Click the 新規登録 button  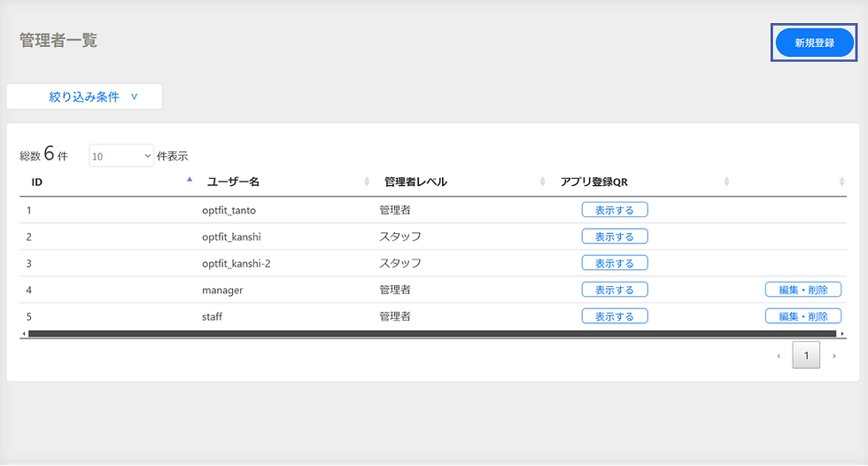coord(814,43)
